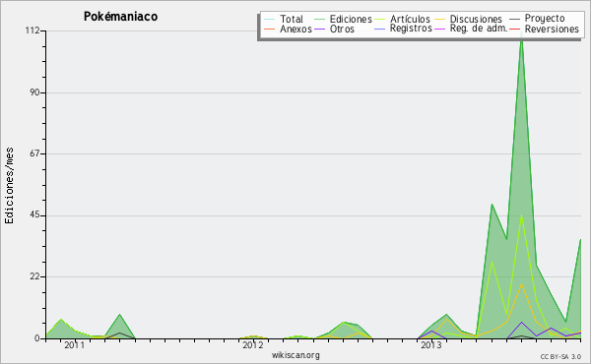Click the green Ediciones line swatch
The width and height of the screenshot is (591, 364).
tap(319, 20)
